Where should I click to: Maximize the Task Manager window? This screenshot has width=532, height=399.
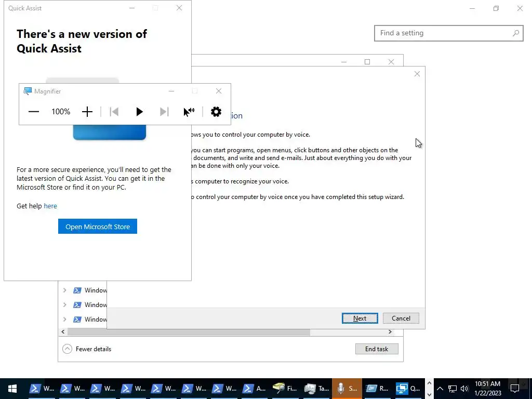pos(367,62)
